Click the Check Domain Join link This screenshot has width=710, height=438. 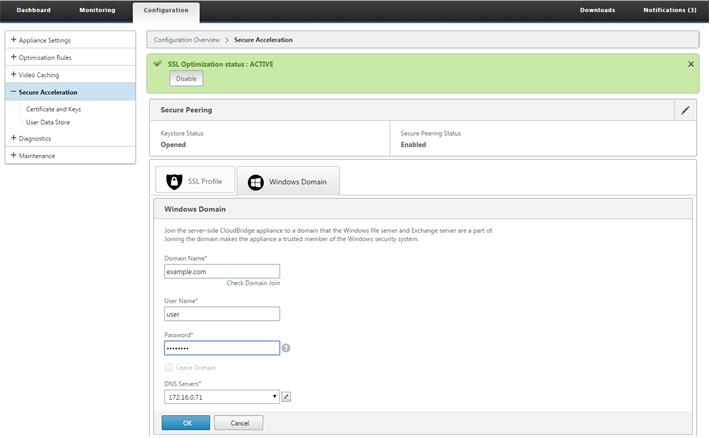(253, 283)
